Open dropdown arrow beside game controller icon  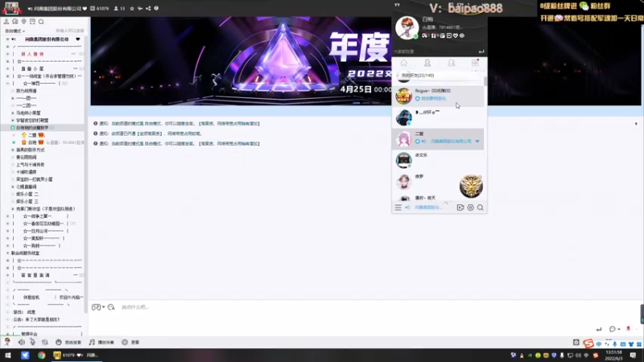(103, 307)
